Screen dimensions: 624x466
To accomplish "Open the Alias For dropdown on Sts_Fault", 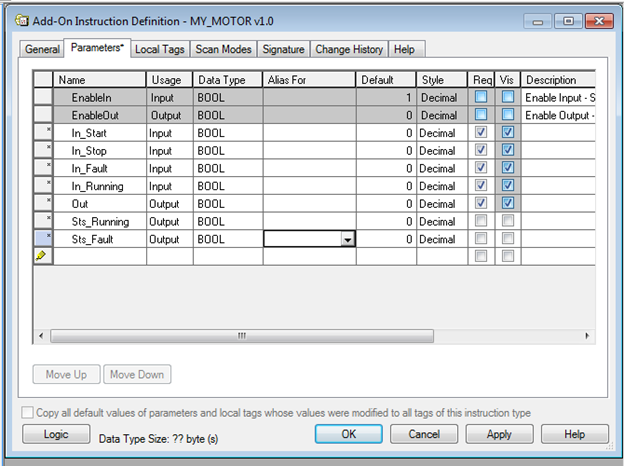I will tap(347, 240).
